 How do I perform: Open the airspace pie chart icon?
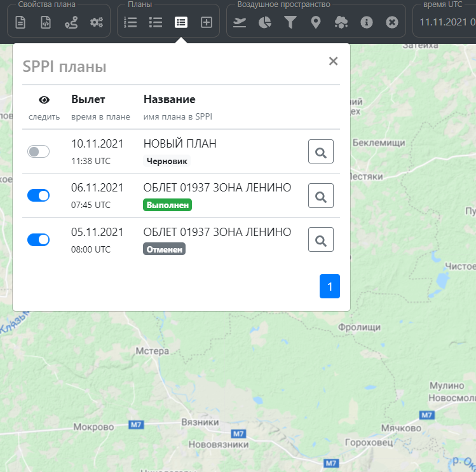(x=265, y=22)
